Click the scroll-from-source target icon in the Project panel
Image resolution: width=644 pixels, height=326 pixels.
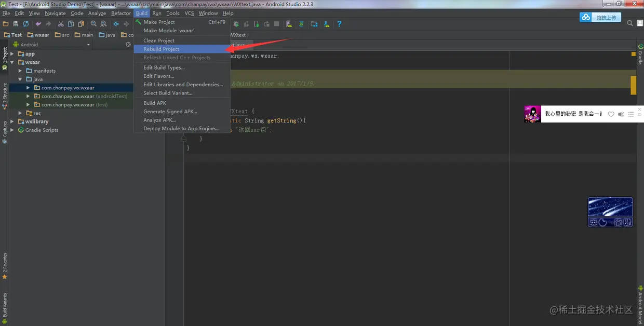pos(128,45)
